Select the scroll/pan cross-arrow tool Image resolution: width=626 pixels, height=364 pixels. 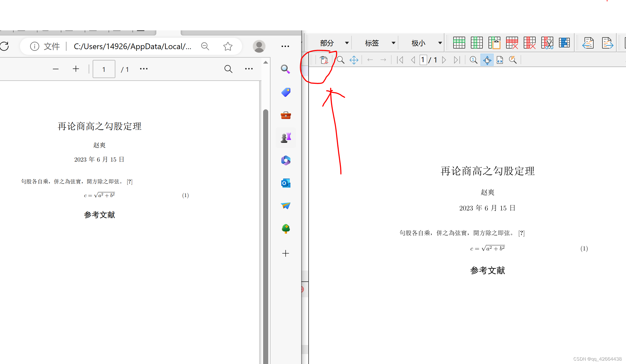click(354, 60)
